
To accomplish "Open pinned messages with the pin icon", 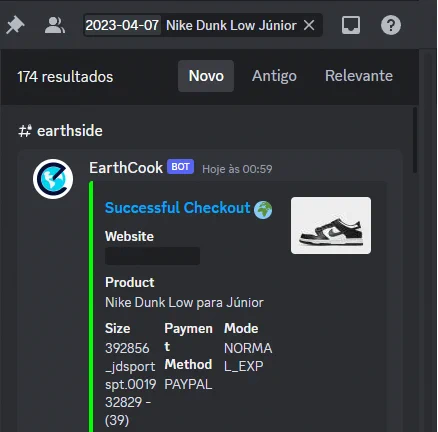I will coord(15,25).
